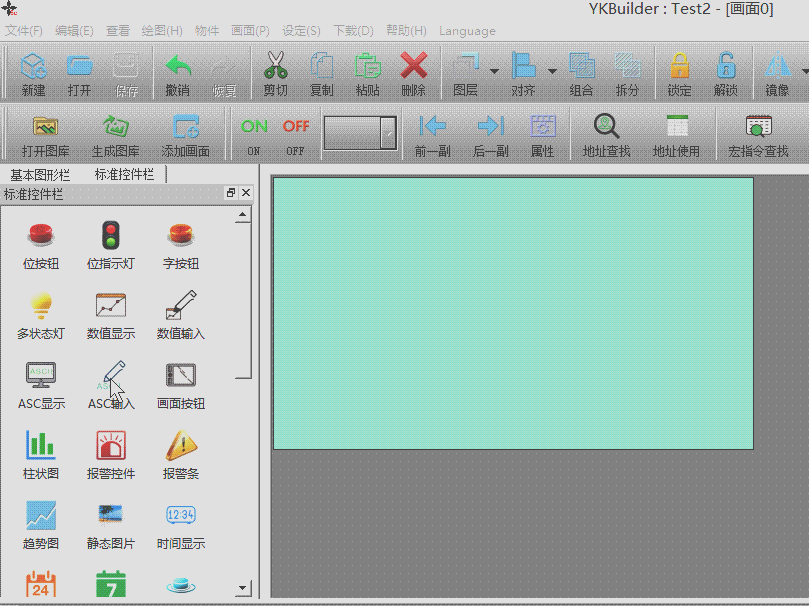809x606 pixels.
Task: Open the 绘图(H) menu
Action: pos(161,31)
